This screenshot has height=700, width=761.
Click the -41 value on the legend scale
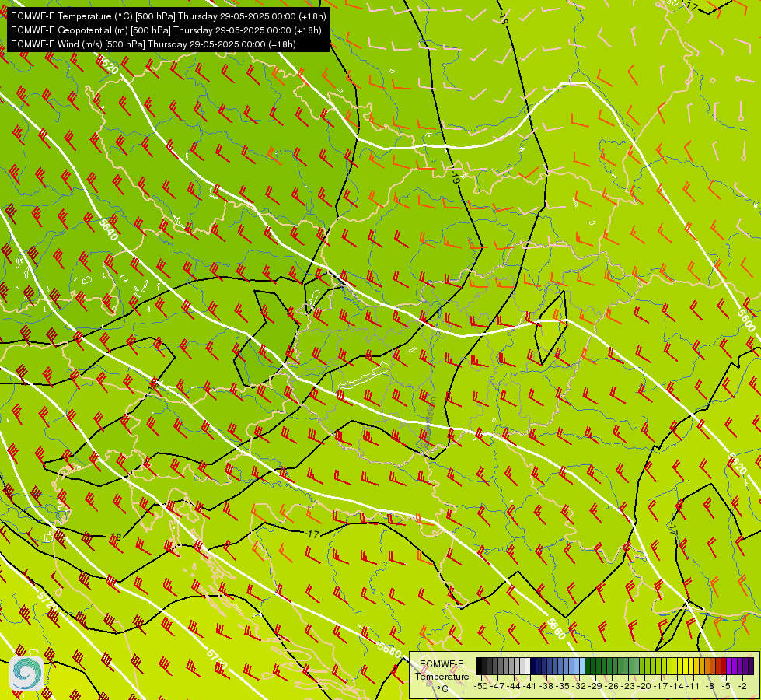[x=530, y=686]
